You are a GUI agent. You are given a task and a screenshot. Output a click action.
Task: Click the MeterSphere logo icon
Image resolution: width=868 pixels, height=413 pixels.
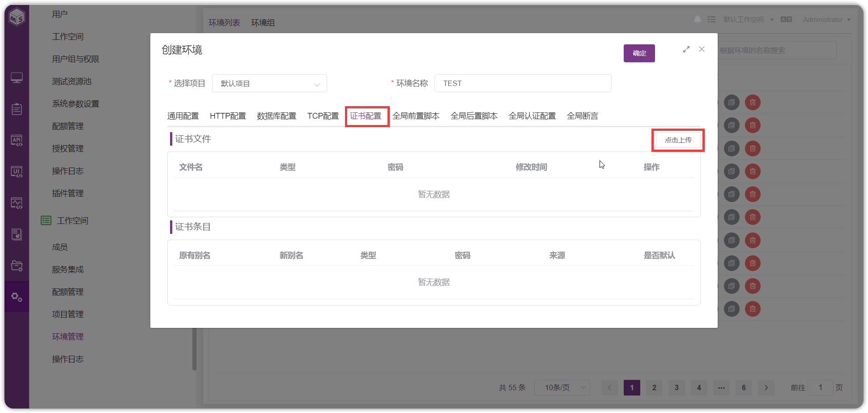pos(17,18)
